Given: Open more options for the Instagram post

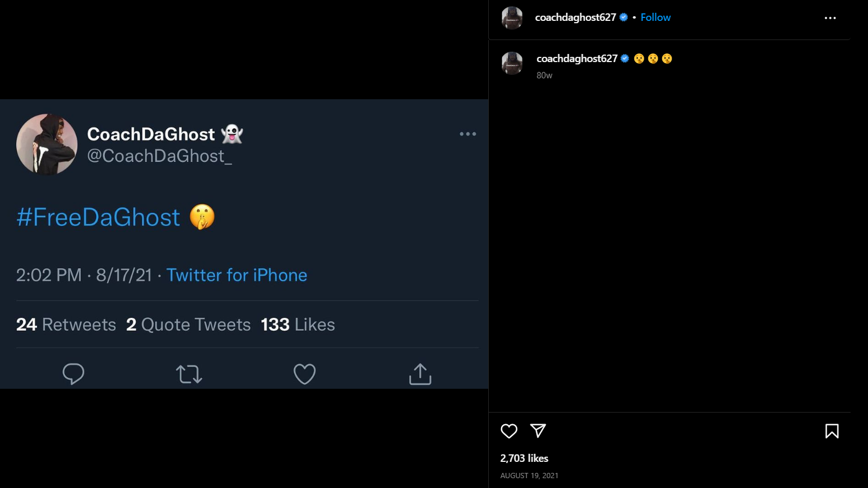Looking at the screenshot, I should pyautogui.click(x=830, y=18).
